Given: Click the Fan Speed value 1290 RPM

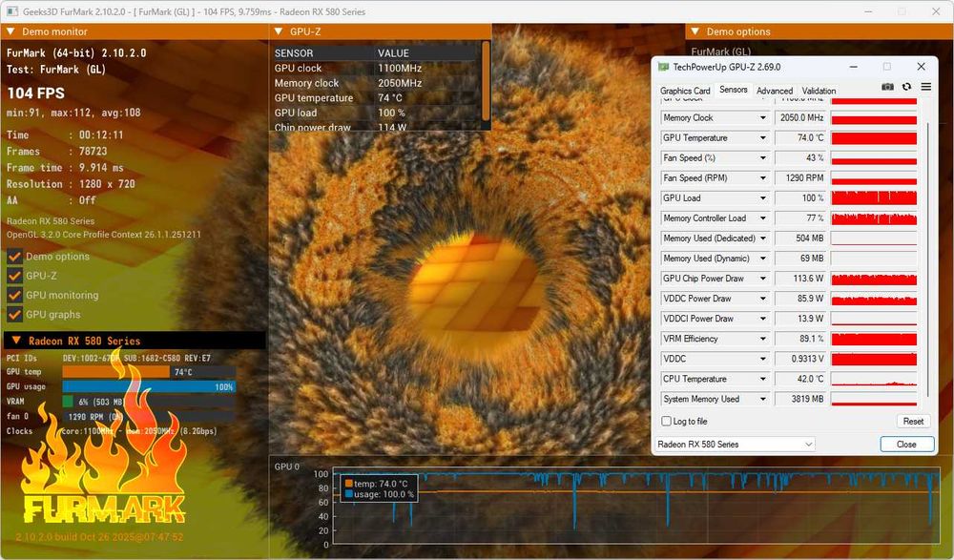Looking at the screenshot, I should (x=799, y=177).
